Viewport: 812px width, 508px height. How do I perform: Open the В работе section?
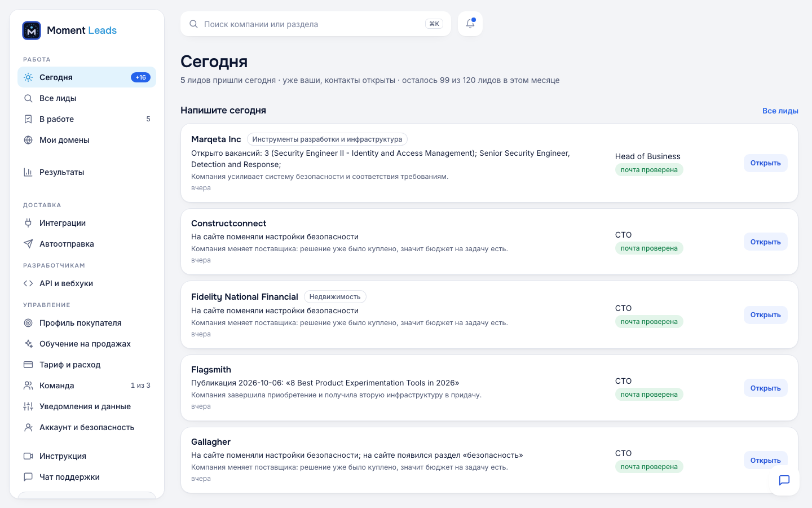pos(87,119)
